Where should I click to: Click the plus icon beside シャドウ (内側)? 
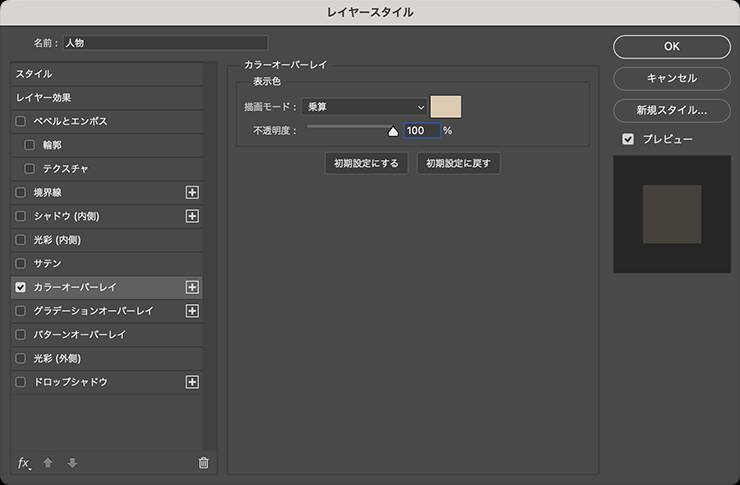pyautogui.click(x=193, y=216)
